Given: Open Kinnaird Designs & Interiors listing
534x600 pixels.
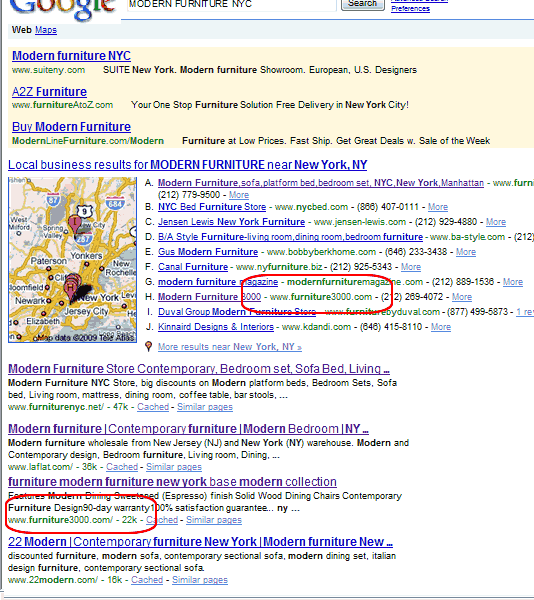Looking at the screenshot, I should [x=216, y=327].
